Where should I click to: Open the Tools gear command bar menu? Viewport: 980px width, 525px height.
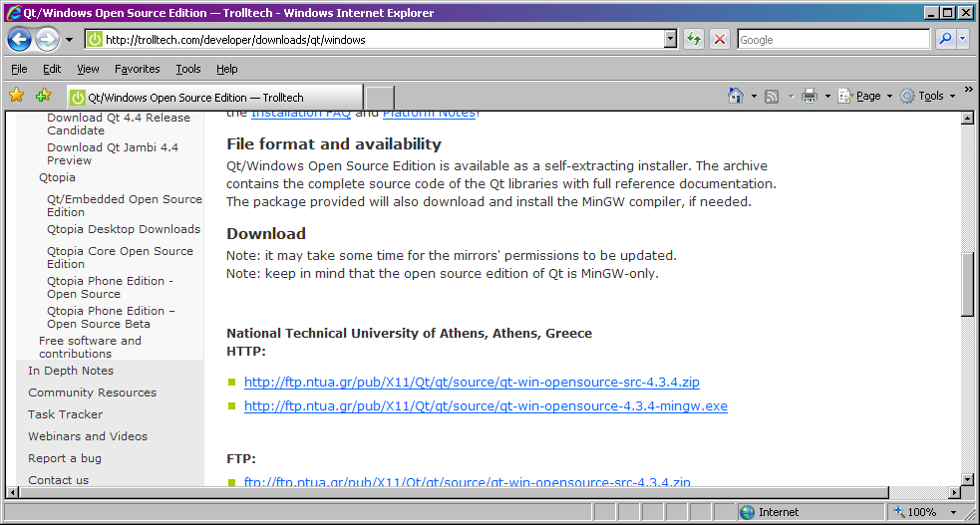click(927, 96)
